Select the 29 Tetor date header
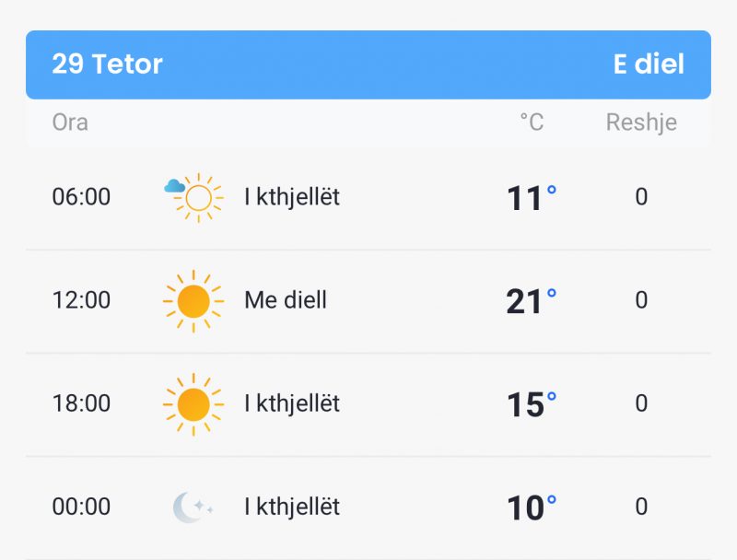The height and width of the screenshot is (560, 737). coord(107,64)
